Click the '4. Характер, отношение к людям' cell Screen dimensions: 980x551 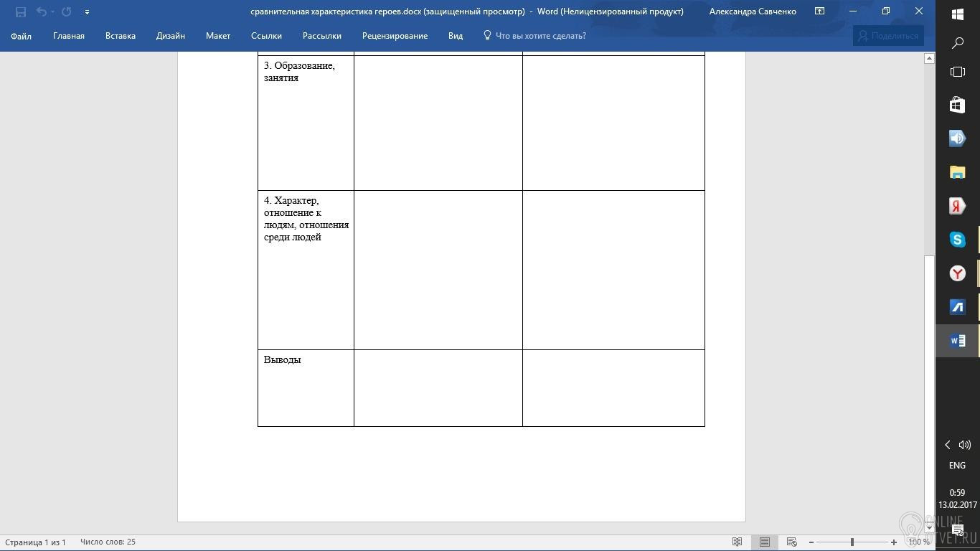(306, 270)
